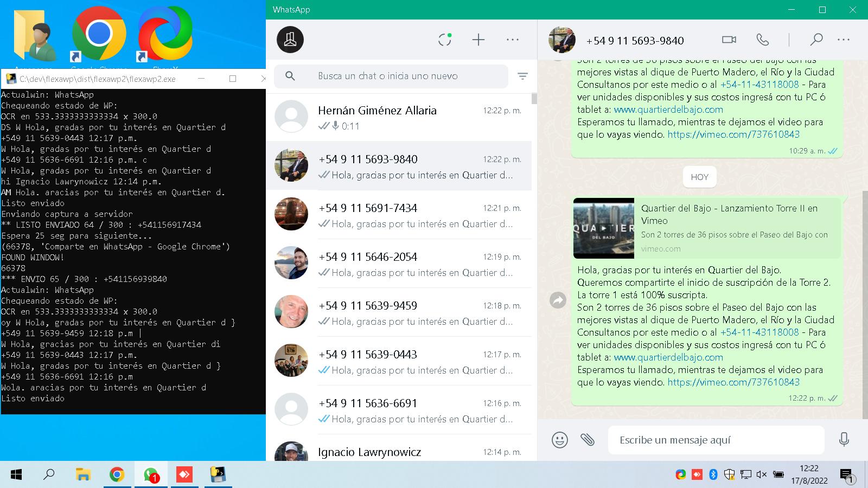Open the unread chats filter icon
The height and width of the screenshot is (488, 868).
pyautogui.click(x=522, y=76)
